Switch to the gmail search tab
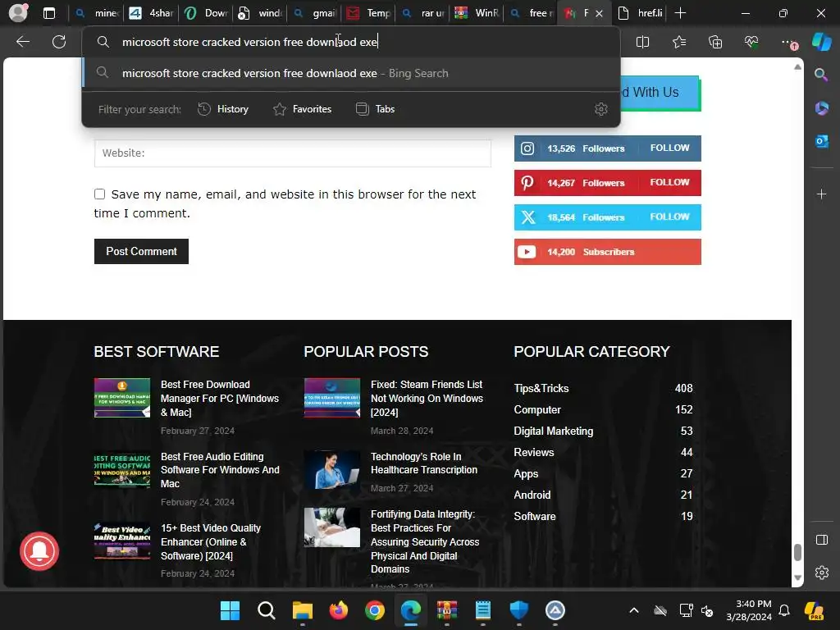This screenshot has width=840, height=630. click(314, 13)
